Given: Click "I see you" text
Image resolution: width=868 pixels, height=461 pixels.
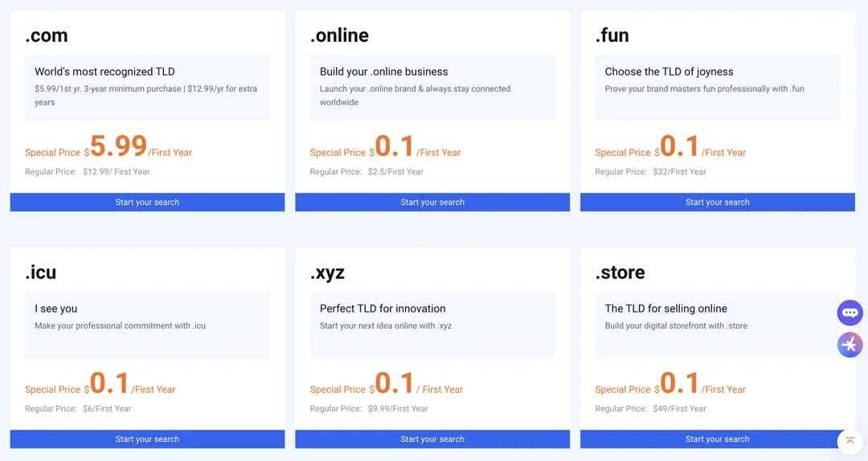Looking at the screenshot, I should (x=56, y=308).
